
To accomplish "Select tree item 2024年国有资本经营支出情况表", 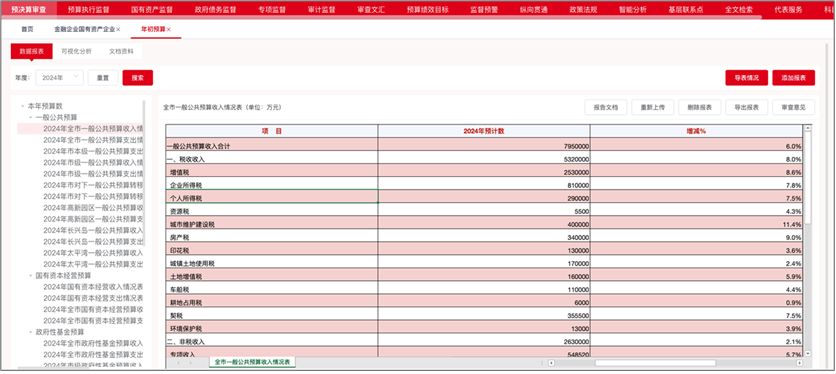I will pyautogui.click(x=93, y=298).
